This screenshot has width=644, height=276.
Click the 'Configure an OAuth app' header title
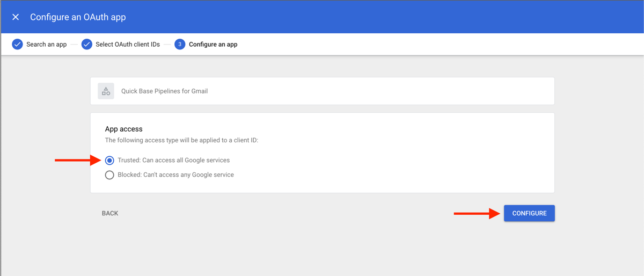coord(78,17)
